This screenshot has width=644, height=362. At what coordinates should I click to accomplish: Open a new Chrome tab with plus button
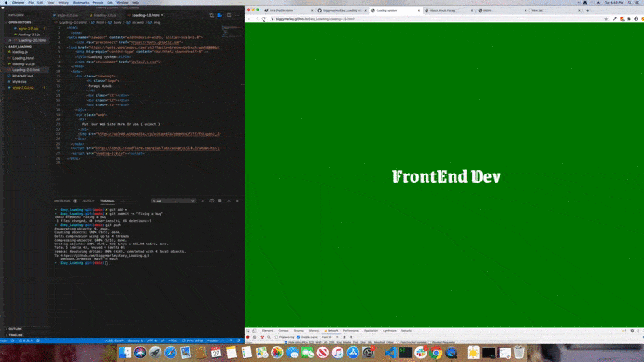pyautogui.click(x=588, y=10)
